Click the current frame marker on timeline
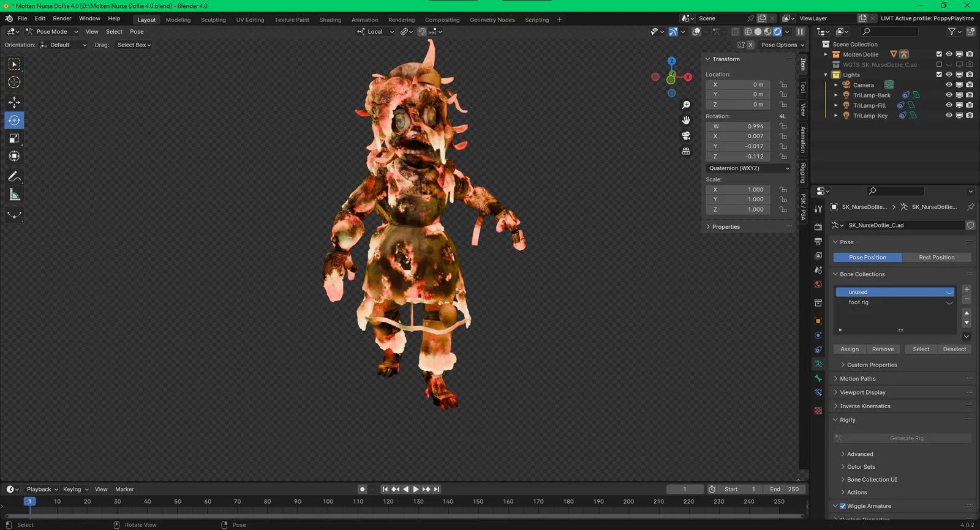 pyautogui.click(x=29, y=501)
